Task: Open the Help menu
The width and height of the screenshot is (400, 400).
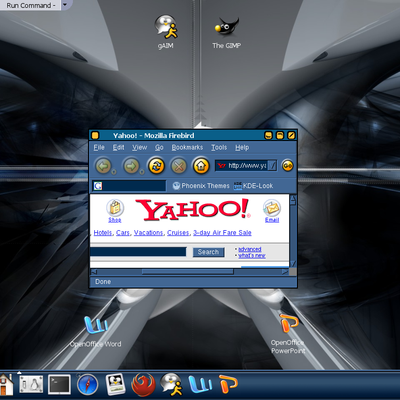Action: (242, 147)
